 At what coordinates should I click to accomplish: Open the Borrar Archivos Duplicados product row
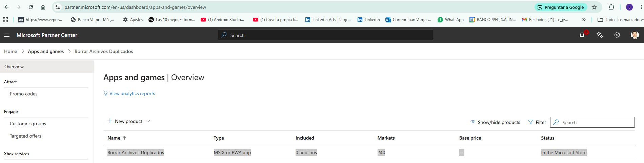(136, 152)
